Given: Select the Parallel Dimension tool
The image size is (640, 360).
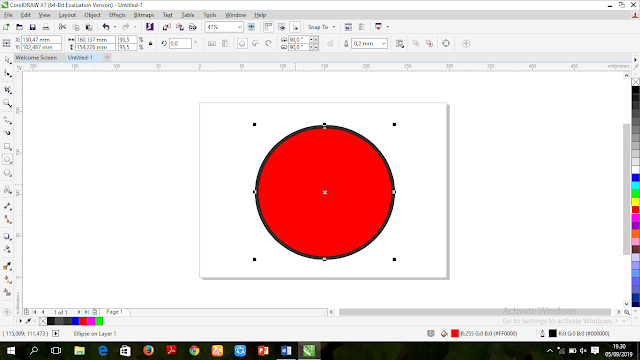Looking at the screenshot, I should (x=7, y=207).
